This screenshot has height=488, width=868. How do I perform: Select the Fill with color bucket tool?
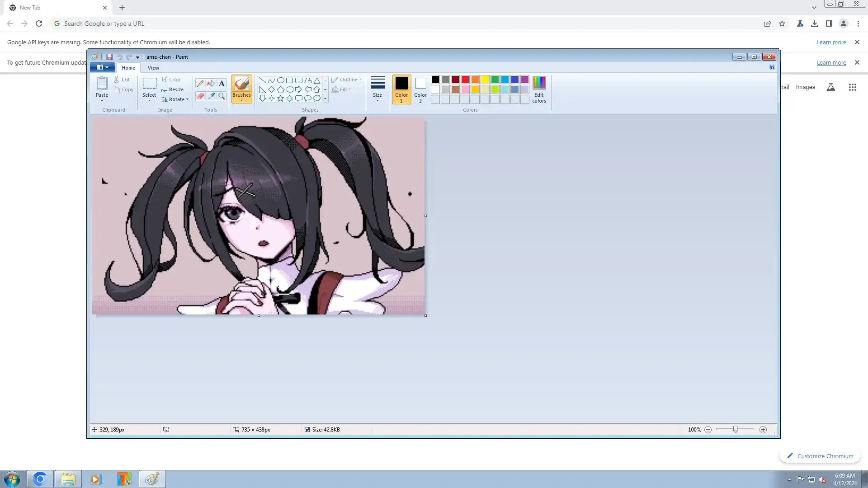[x=211, y=84]
